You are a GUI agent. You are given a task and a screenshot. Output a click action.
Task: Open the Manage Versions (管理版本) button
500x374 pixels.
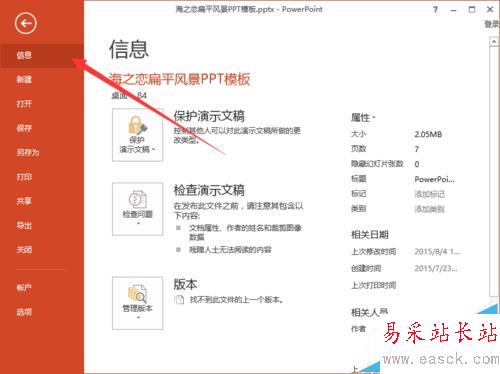137,303
